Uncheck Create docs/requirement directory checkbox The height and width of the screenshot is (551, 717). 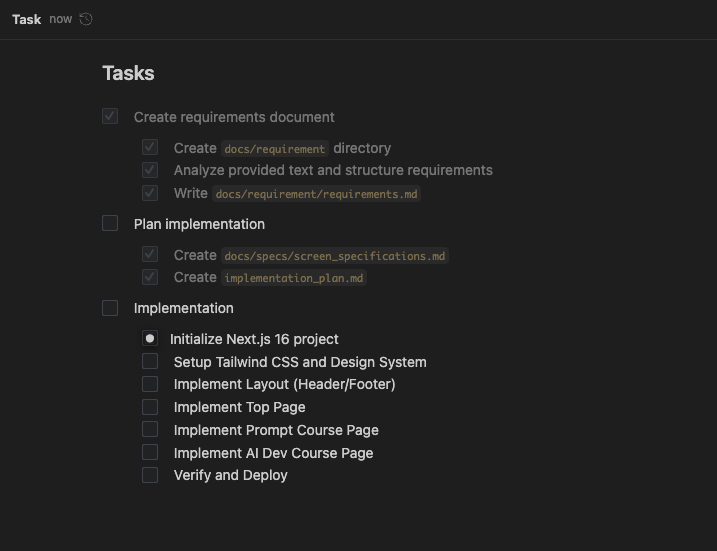150,147
